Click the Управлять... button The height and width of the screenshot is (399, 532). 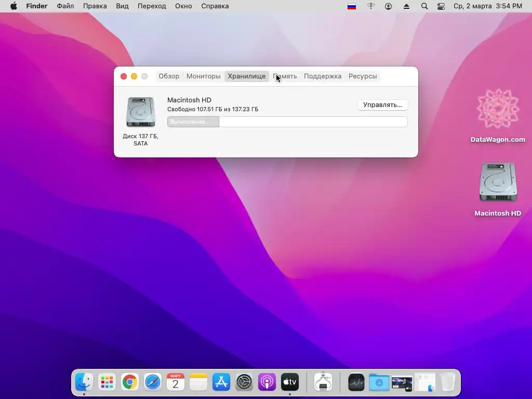pos(383,105)
